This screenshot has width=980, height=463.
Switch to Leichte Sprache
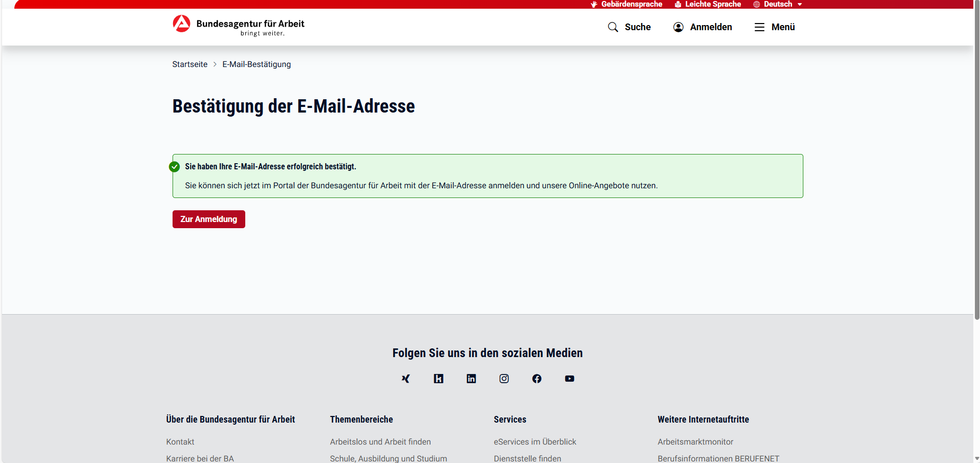[708, 4]
